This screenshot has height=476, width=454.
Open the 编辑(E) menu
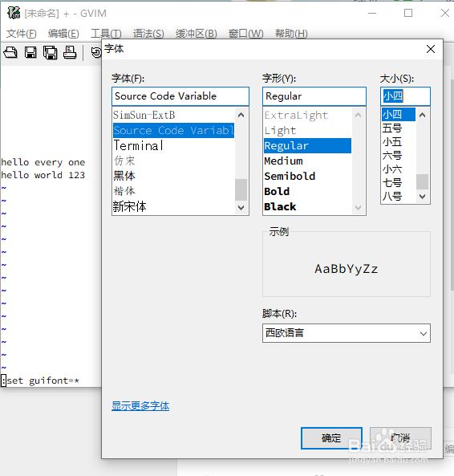tap(63, 34)
